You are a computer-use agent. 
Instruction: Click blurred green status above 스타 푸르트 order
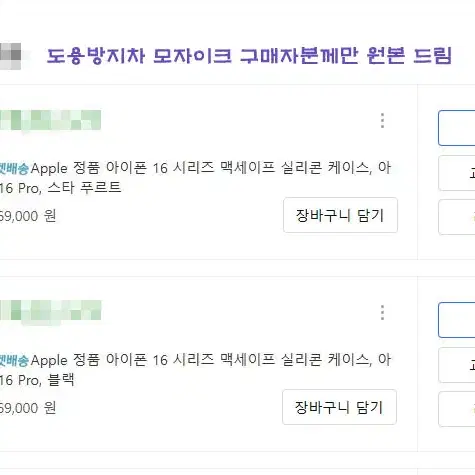[x=50, y=120]
